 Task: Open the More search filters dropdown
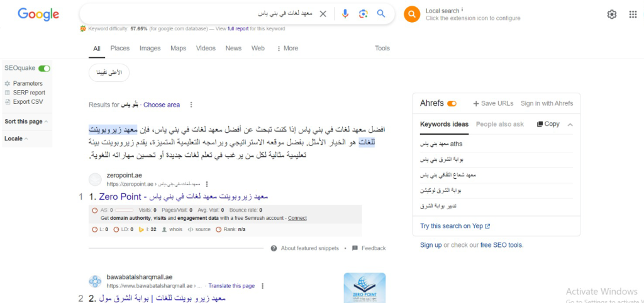(x=287, y=48)
